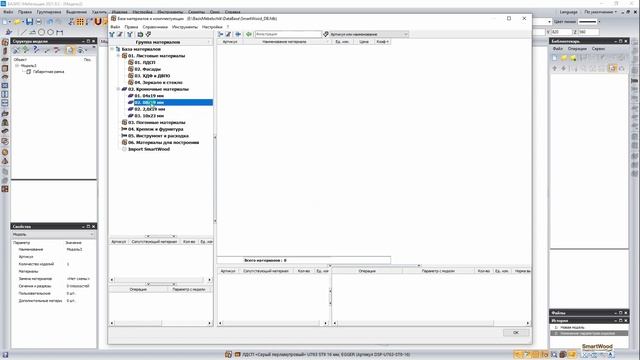
Task: Click the first yellow folder icon in Библиотекарь
Action: click(564, 58)
